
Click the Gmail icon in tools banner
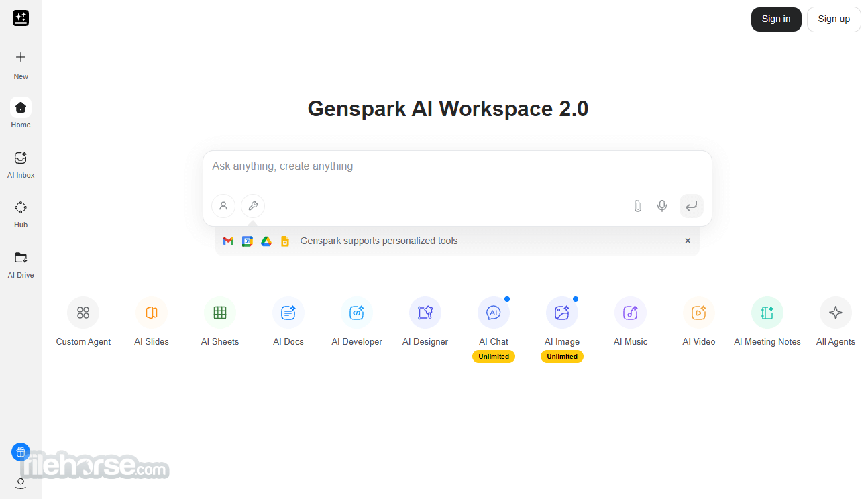228,241
